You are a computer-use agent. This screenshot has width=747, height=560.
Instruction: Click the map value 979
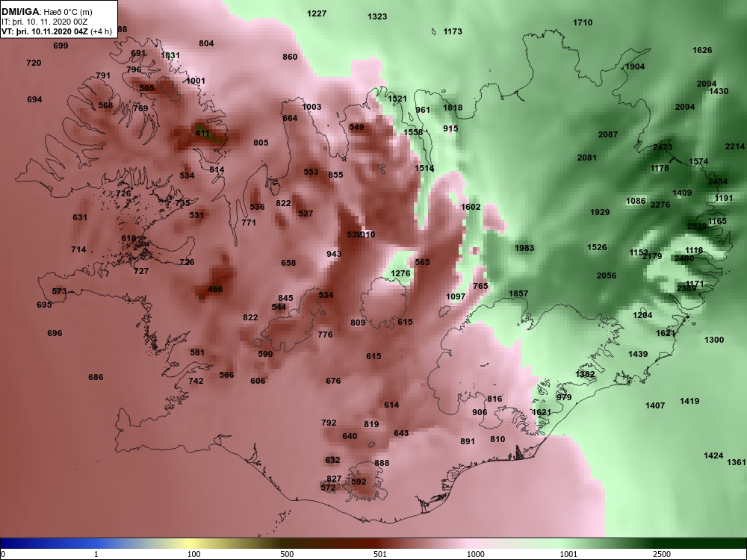point(563,397)
